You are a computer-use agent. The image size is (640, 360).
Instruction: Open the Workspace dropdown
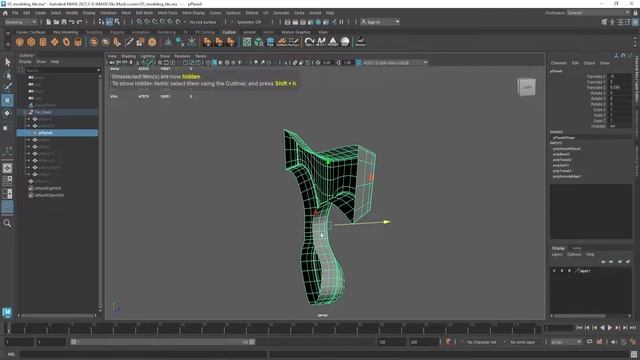pos(598,13)
